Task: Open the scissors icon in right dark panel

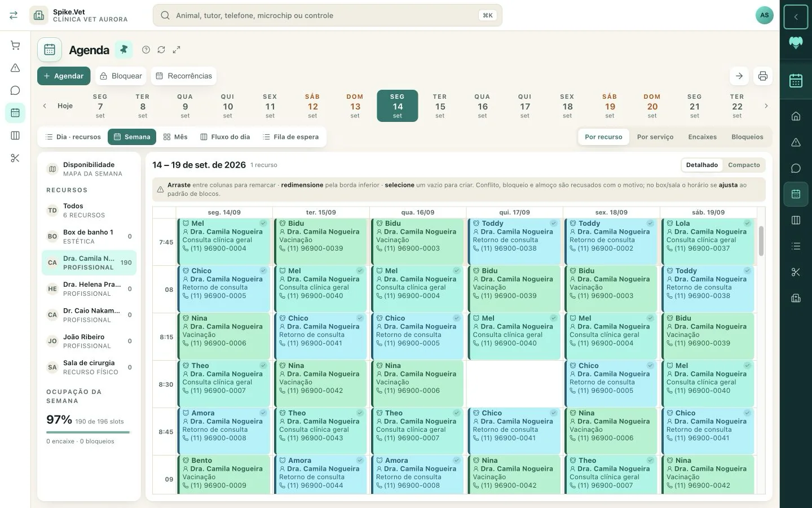Action: click(796, 272)
